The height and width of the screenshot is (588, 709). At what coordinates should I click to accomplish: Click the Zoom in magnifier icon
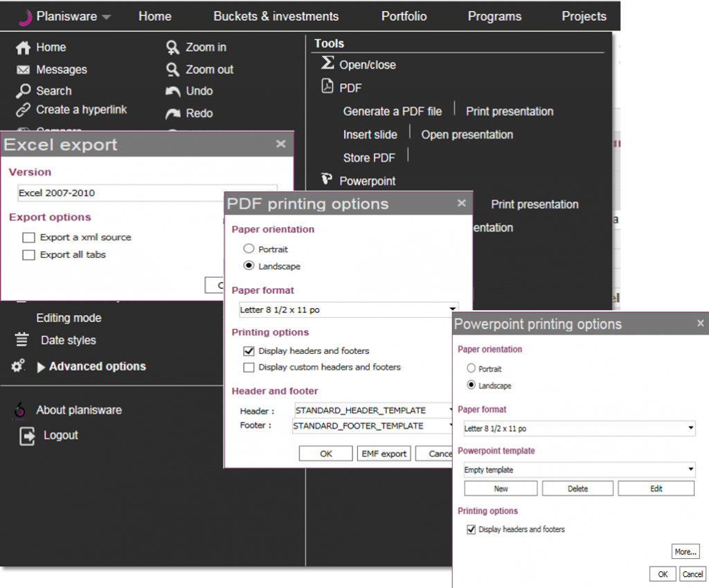click(172, 48)
